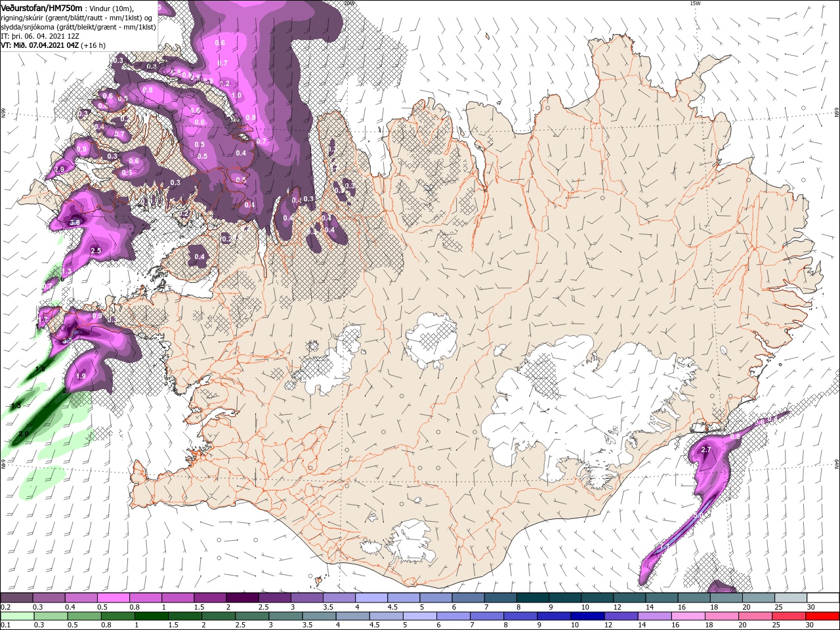Select the dark green lower-row swatch starting at 1

click(151, 616)
